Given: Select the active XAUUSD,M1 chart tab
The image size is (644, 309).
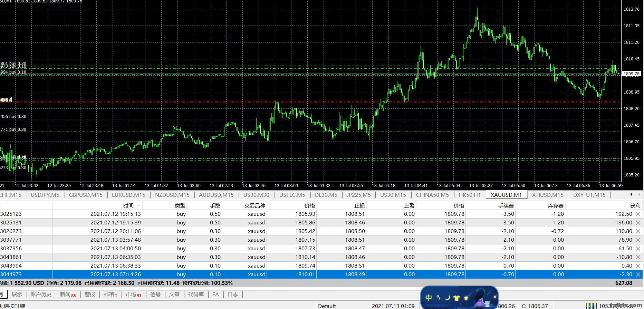Looking at the screenshot, I should pyautogui.click(x=506, y=195).
